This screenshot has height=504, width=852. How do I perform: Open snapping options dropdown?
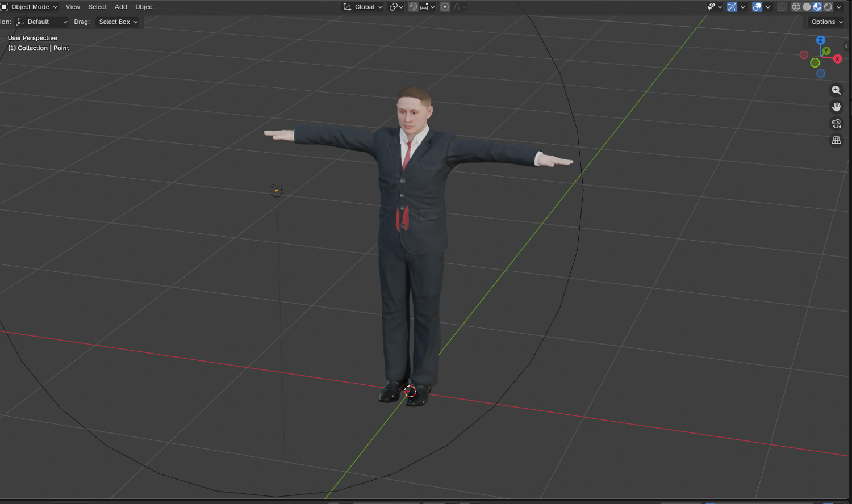427,7
